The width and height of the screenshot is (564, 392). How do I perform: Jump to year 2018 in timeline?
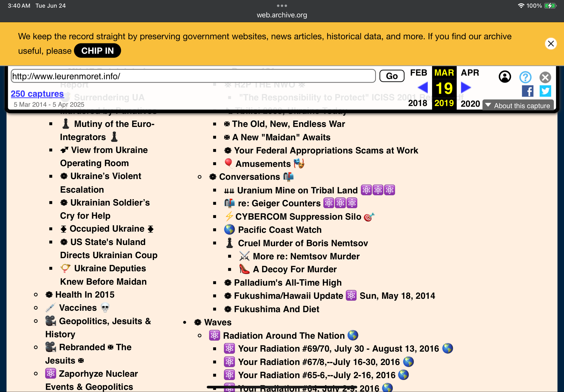(x=418, y=103)
